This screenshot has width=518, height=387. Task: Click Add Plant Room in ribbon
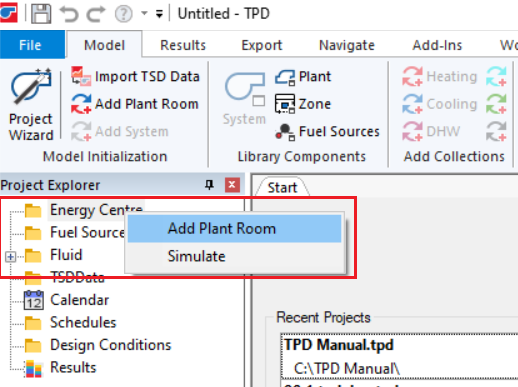coord(135,104)
